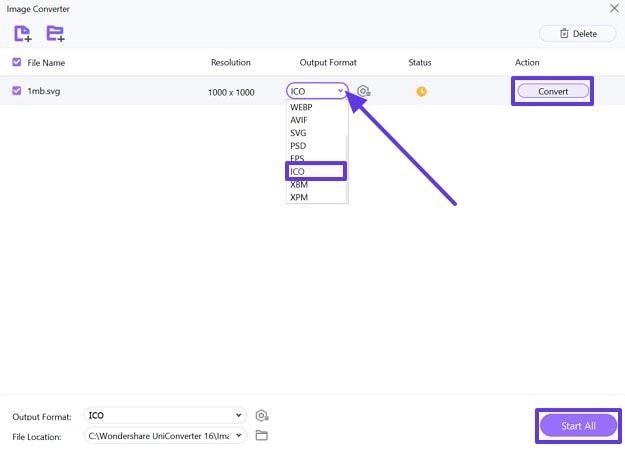The width and height of the screenshot is (625, 450).
Task: Expand the File Location path dropdown
Action: (165, 436)
